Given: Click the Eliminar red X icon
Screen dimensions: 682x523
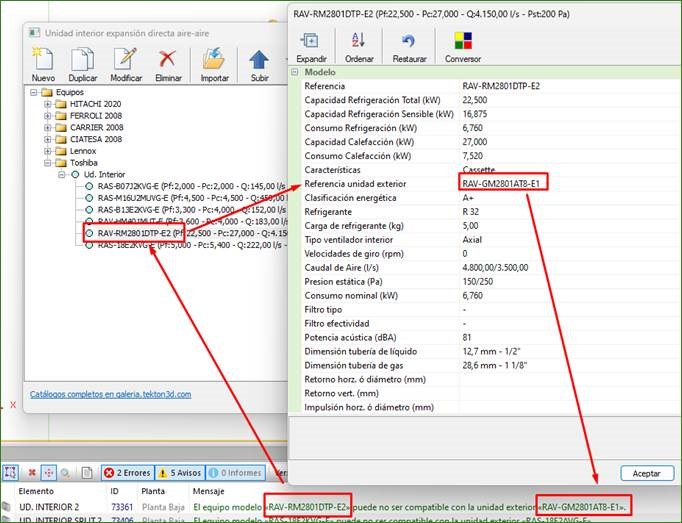Looking at the screenshot, I should click(x=167, y=59).
